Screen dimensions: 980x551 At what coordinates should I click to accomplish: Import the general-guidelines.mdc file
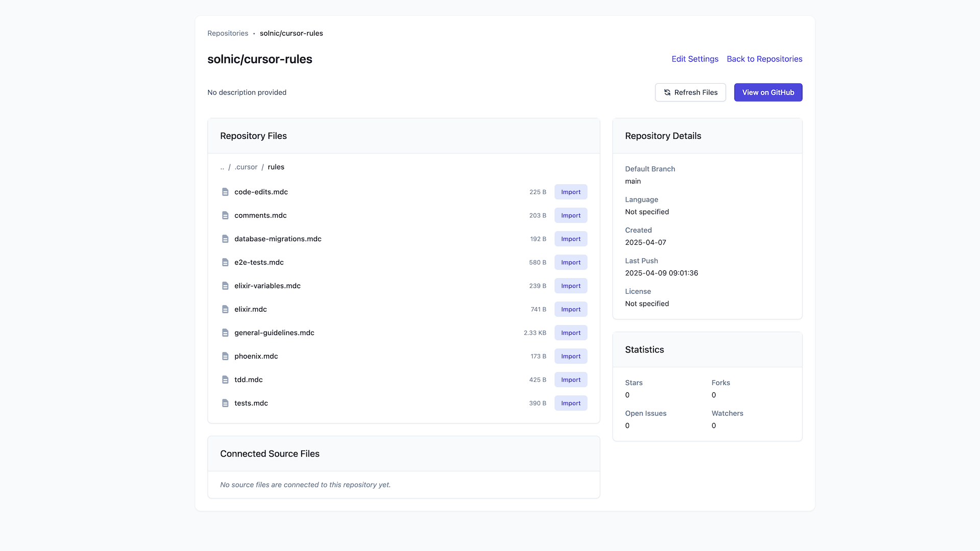pyautogui.click(x=570, y=333)
